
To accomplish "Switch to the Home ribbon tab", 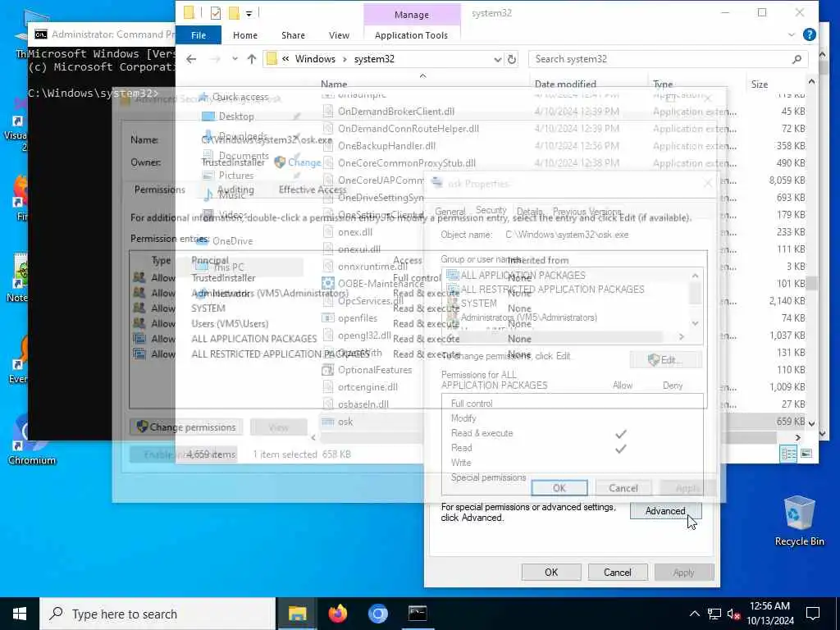I will pyautogui.click(x=244, y=35).
